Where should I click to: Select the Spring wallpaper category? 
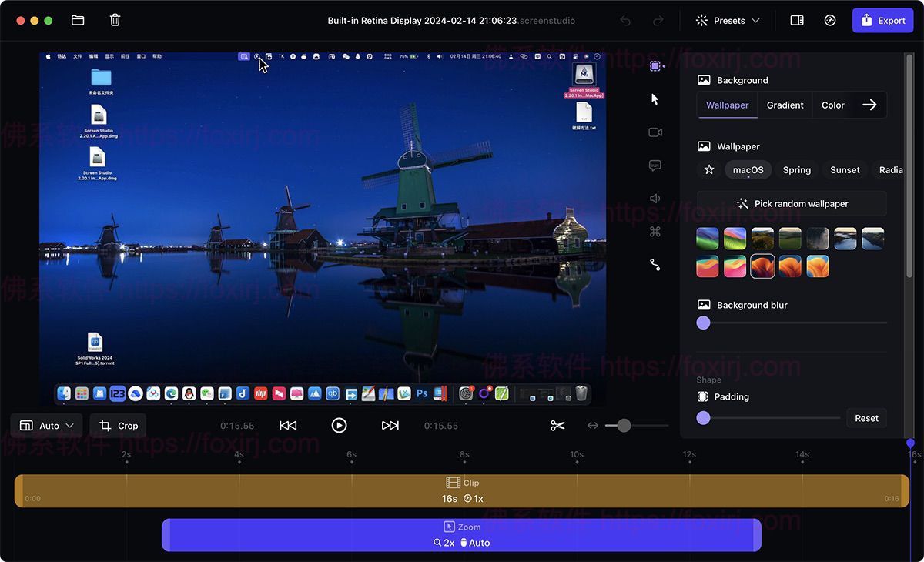click(x=796, y=169)
